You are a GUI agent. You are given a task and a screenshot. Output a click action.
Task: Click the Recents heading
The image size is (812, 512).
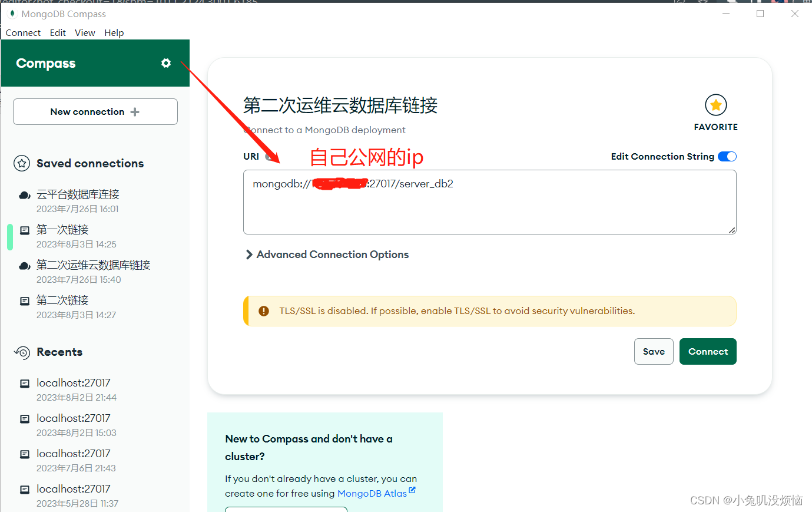(x=59, y=352)
